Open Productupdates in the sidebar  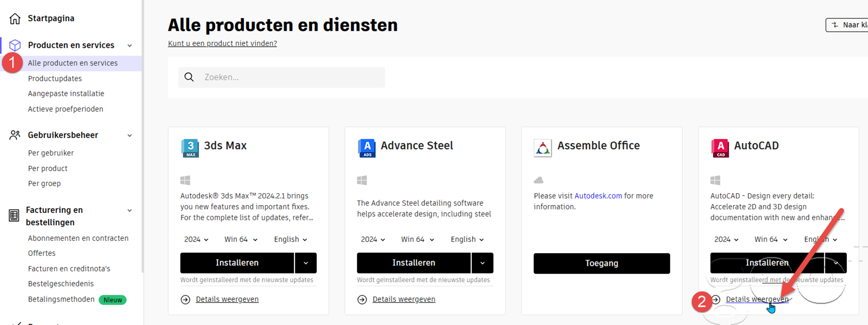(55, 78)
